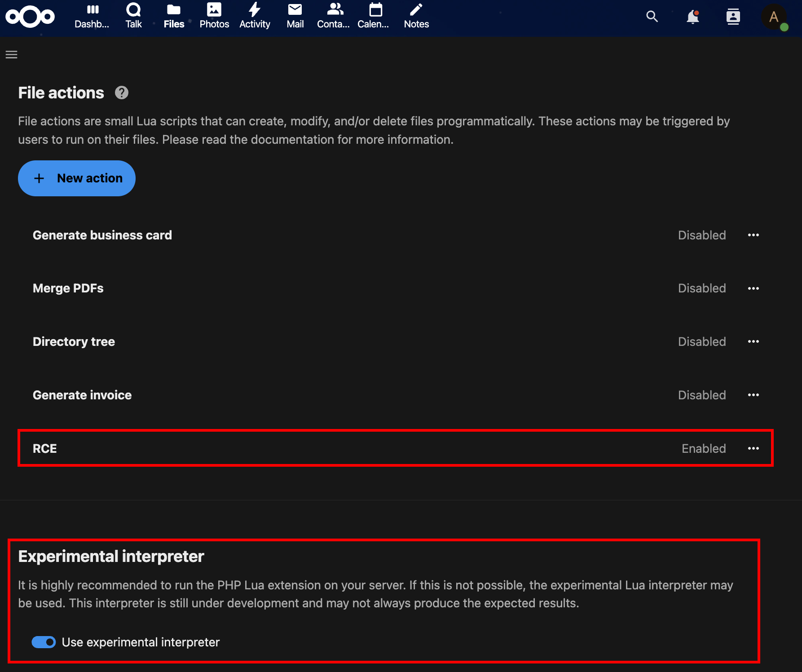Click the File actions heading

tap(61, 93)
